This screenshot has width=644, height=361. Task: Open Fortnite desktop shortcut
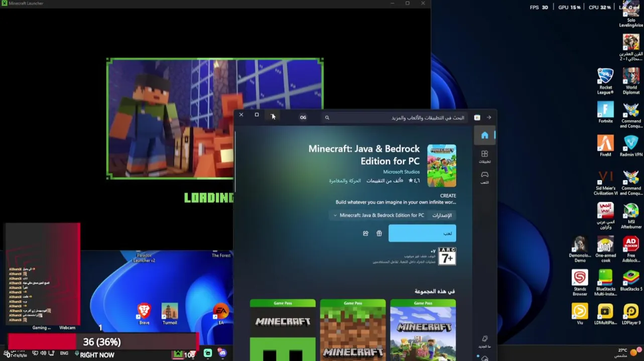[x=605, y=112]
